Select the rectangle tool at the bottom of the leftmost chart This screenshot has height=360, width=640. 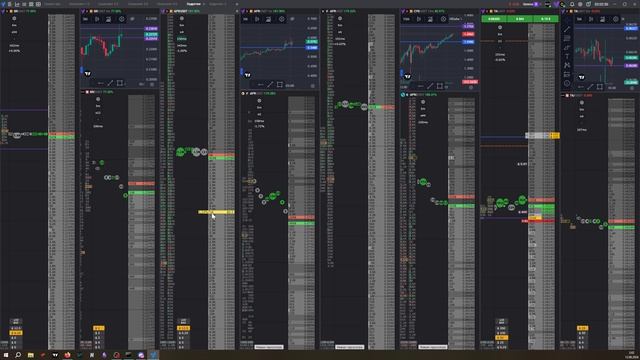click(x=120, y=83)
